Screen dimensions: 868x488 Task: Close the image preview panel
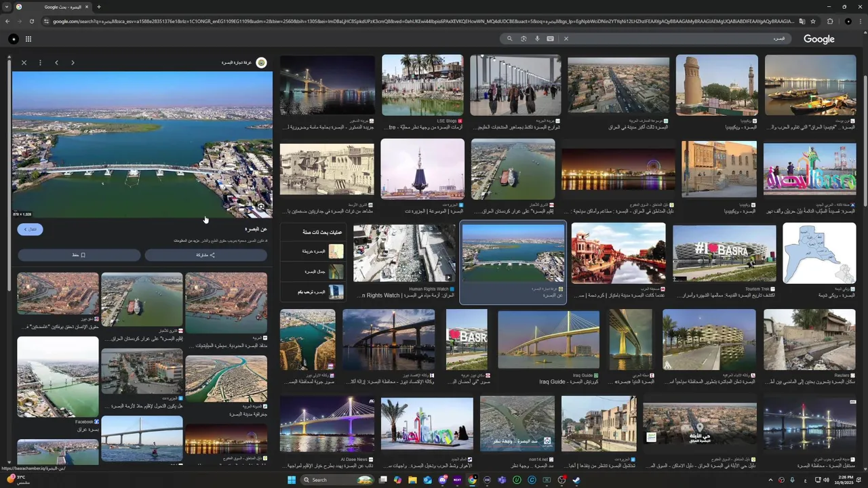[x=24, y=62]
